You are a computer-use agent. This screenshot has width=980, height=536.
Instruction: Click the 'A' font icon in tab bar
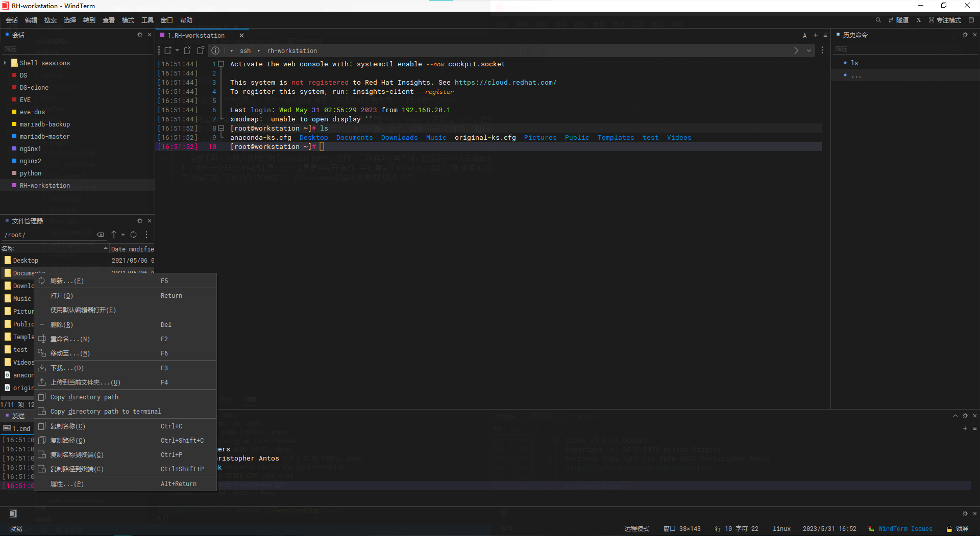(x=805, y=35)
